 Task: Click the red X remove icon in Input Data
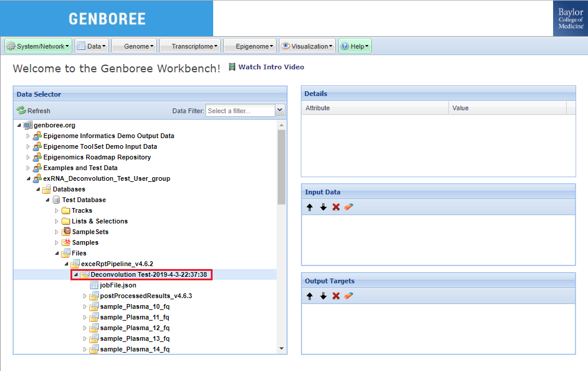tap(336, 207)
